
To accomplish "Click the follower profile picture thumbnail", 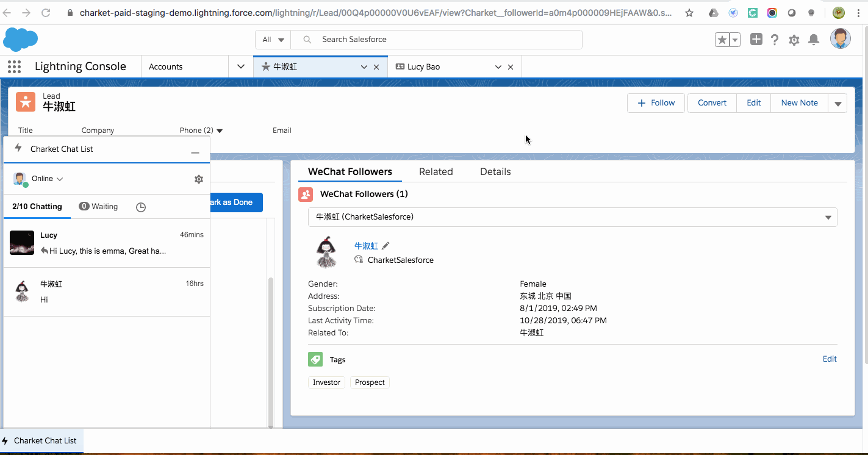I will 328,252.
